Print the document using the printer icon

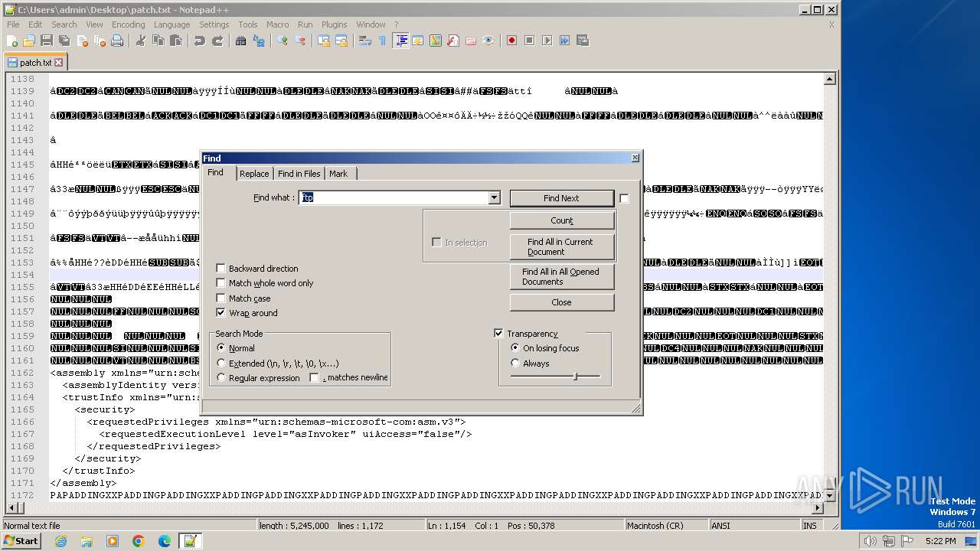click(117, 41)
